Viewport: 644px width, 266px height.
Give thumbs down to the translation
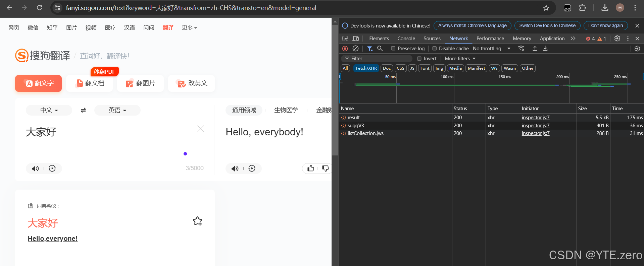pos(325,169)
